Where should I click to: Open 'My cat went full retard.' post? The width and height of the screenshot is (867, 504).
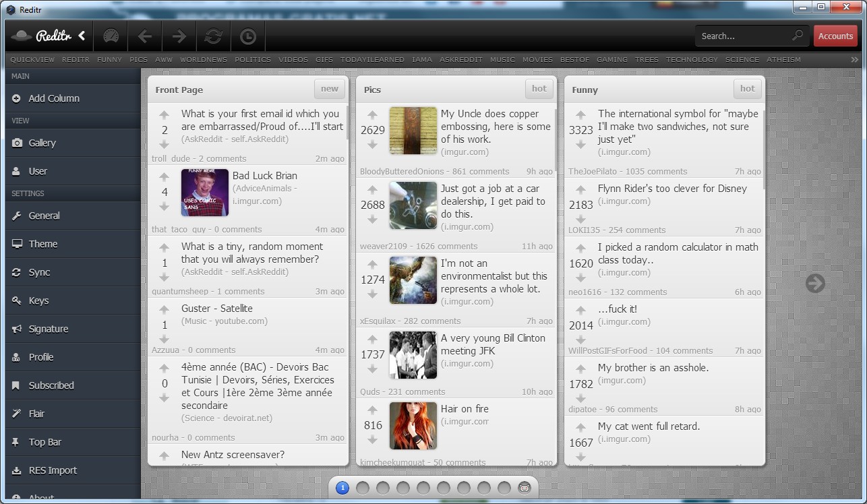tap(649, 426)
